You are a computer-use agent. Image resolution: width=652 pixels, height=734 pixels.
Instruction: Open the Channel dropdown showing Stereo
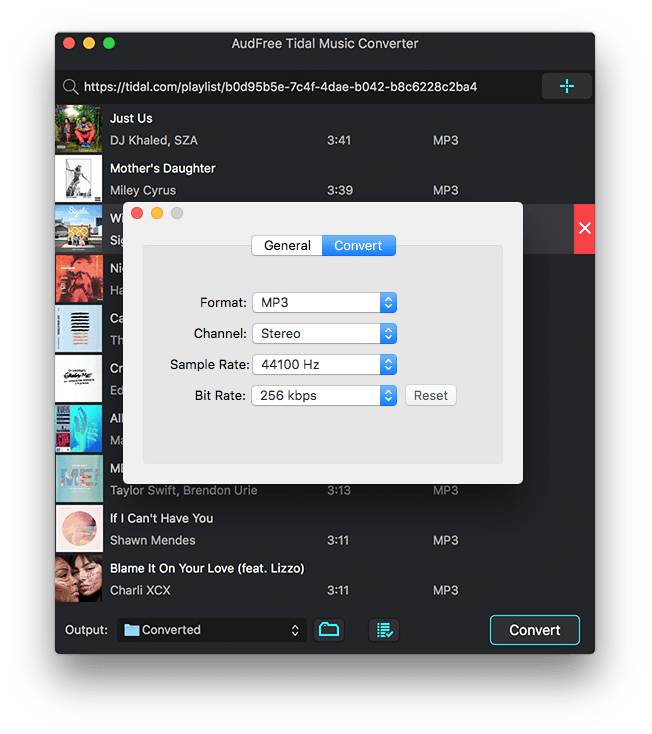(x=324, y=333)
